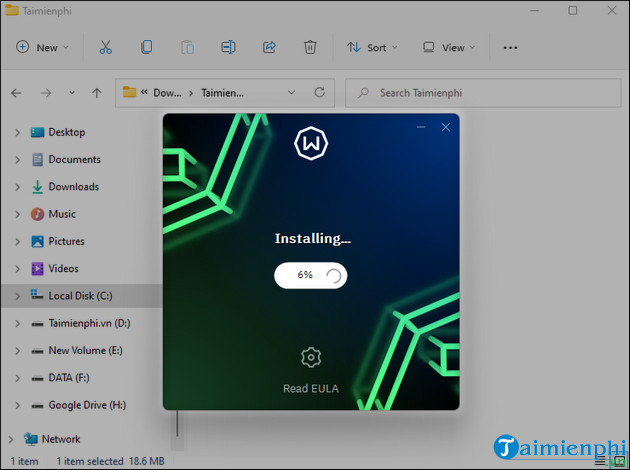630x470 pixels.
Task: Go forward with the right arrow
Action: [x=46, y=93]
